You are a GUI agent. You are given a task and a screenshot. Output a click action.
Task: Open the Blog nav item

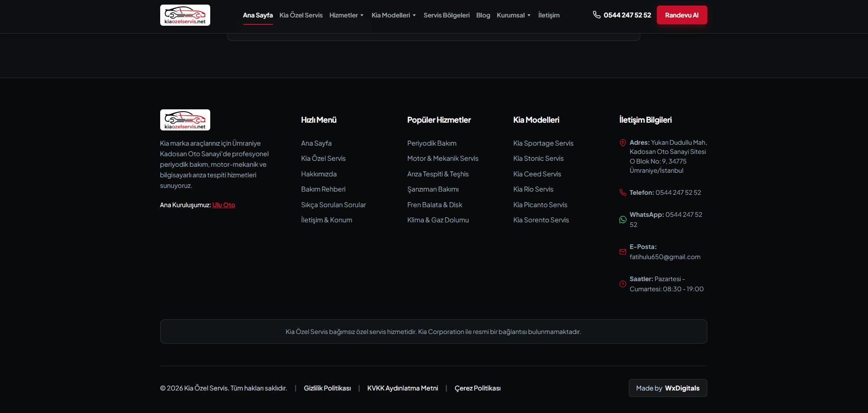click(x=483, y=15)
